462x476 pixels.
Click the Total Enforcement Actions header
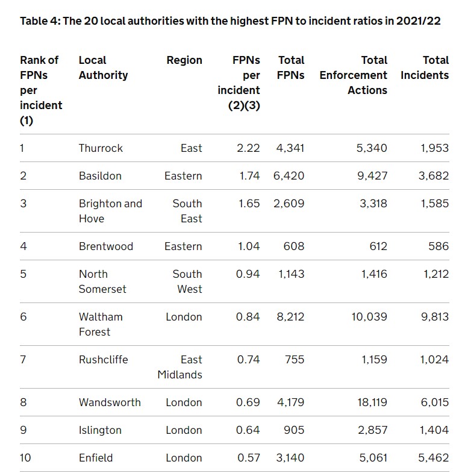click(354, 75)
